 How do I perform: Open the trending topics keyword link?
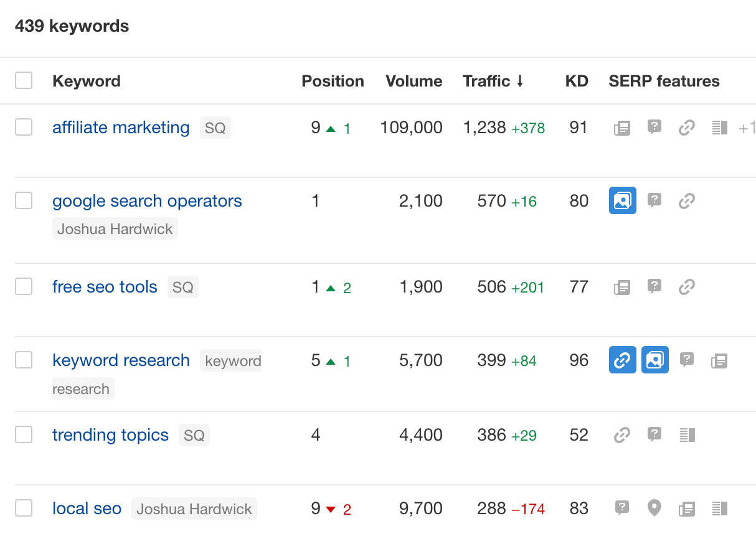(x=110, y=435)
